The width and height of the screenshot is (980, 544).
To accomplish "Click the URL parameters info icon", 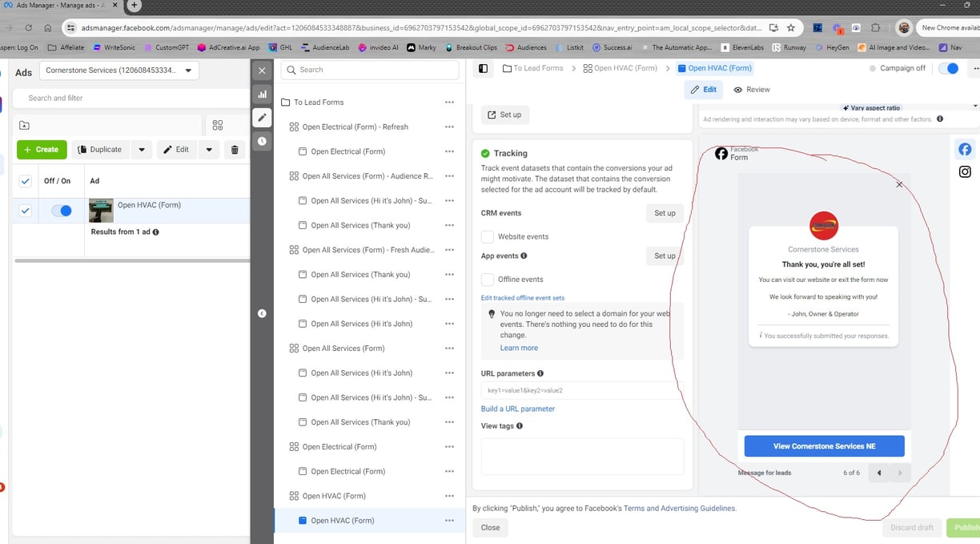I will 540,373.
